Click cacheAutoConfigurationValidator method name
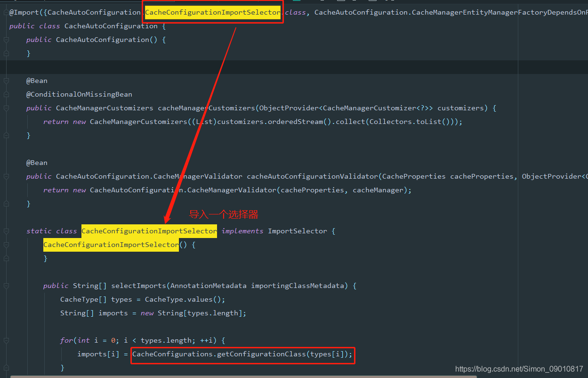The image size is (588, 378). (x=313, y=176)
